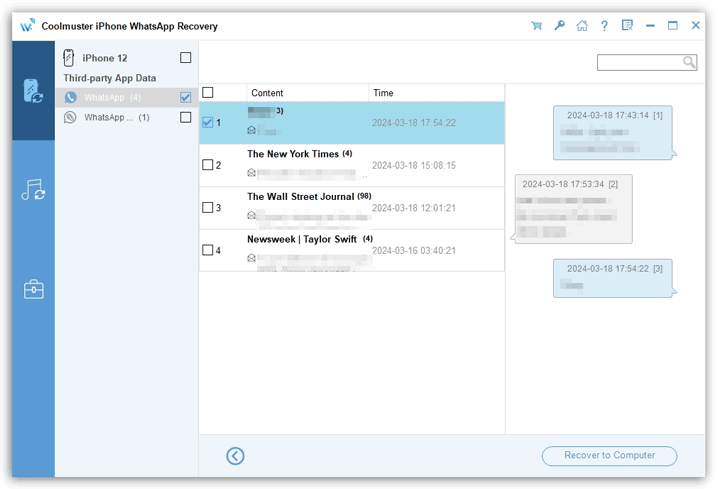This screenshot has width=718, height=489.
Task: Toggle the select-all checkbox in table header
Action: coord(207,92)
